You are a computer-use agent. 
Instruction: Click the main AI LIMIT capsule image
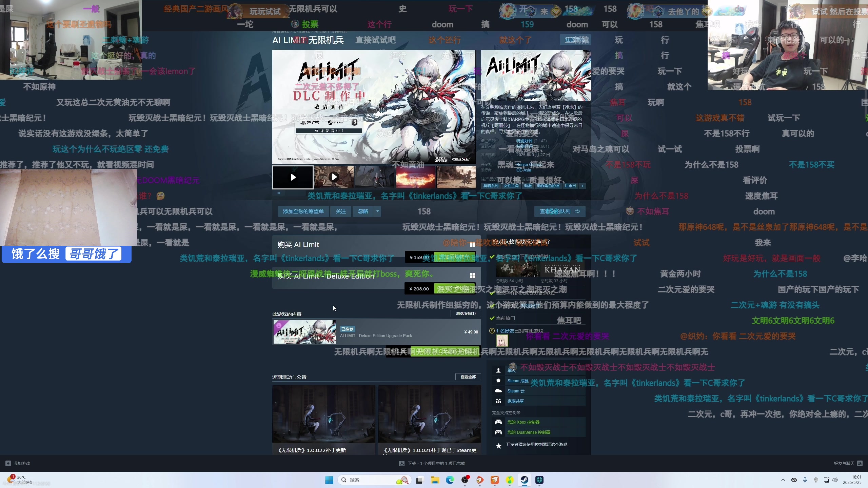(536, 75)
